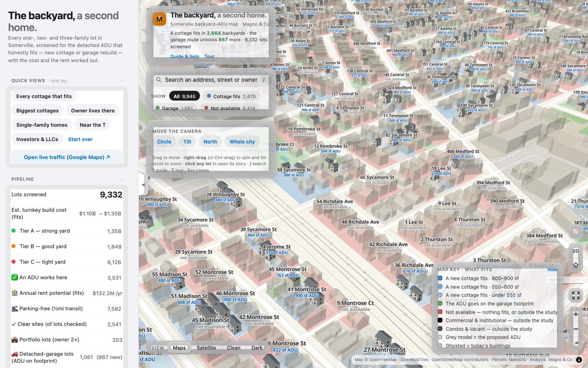Click green Tier A dot

pyautogui.click(x=13, y=231)
